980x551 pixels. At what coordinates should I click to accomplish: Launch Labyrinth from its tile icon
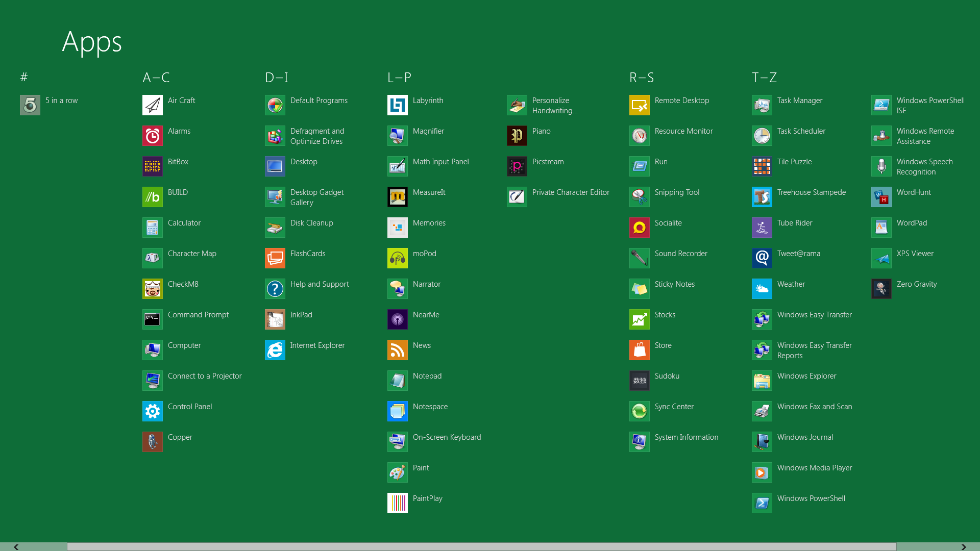[x=397, y=105]
